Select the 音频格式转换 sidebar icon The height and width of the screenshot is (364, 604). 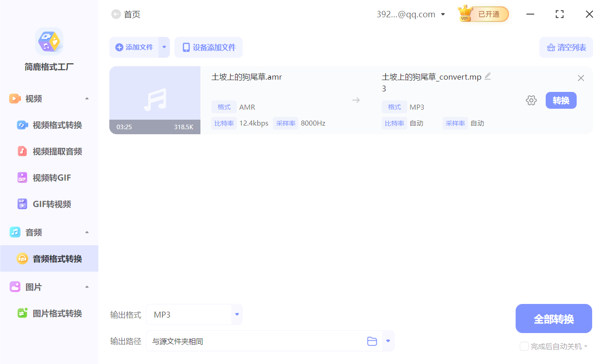(22, 258)
